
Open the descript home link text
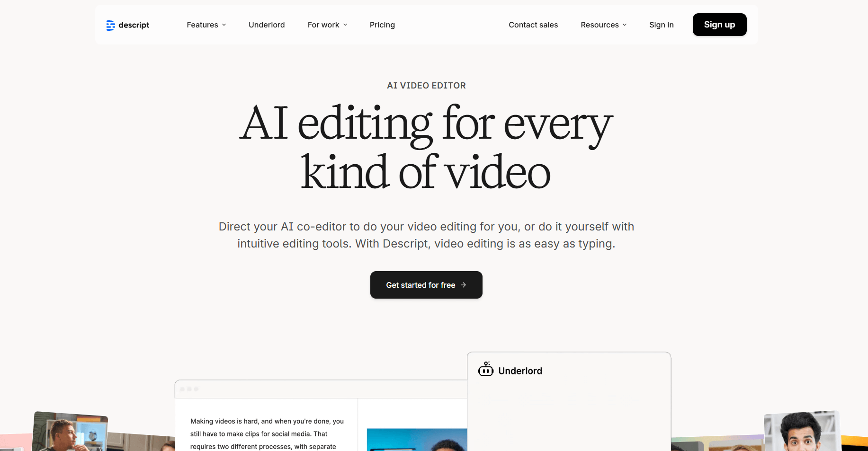click(134, 25)
